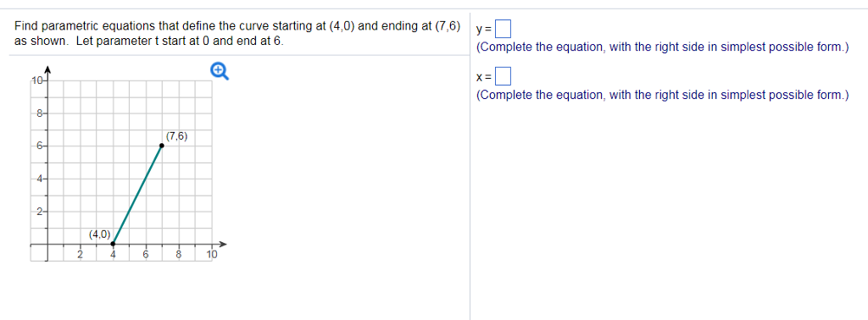Click the x-axis arrowhead
Viewport: 868px width, 320px height.
tap(223, 244)
